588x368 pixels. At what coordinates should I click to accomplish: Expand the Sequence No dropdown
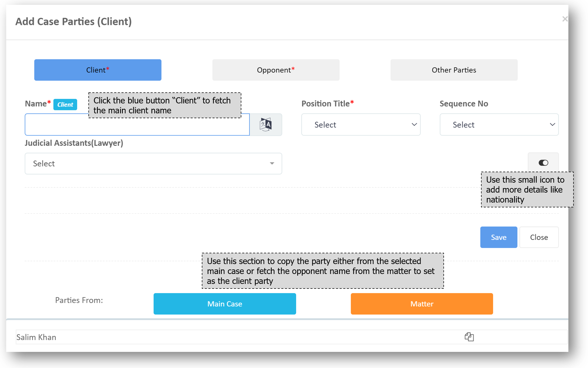499,125
